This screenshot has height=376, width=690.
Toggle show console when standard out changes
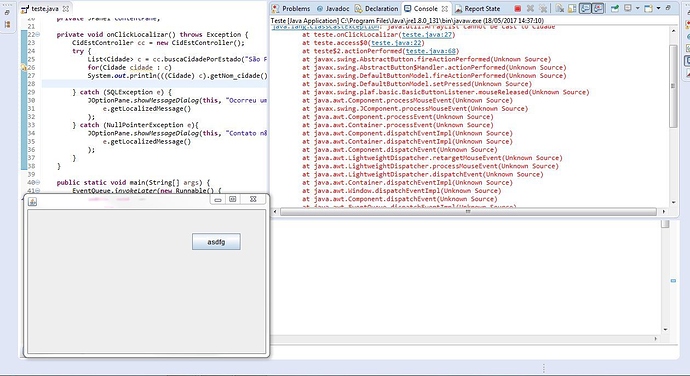point(585,8)
